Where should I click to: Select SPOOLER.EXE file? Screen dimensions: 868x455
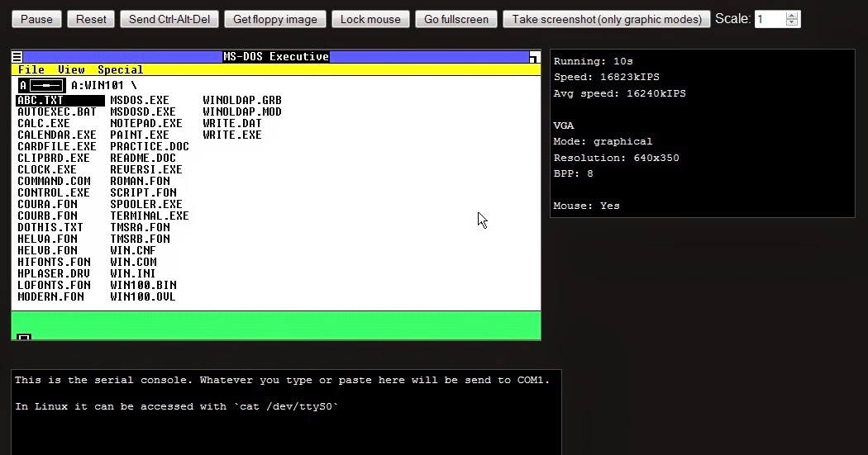pyautogui.click(x=146, y=205)
